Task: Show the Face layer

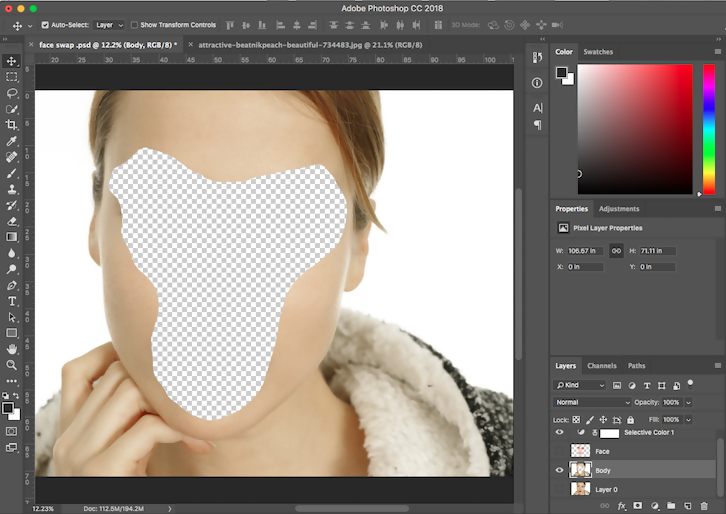Action: [559, 451]
